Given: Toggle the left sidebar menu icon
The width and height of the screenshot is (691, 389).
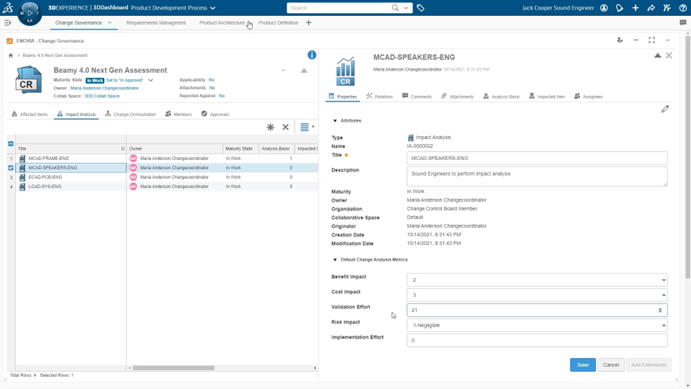Looking at the screenshot, I should (7, 22).
